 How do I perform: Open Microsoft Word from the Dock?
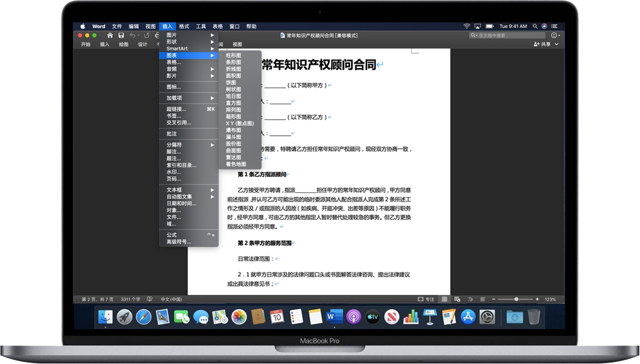pyautogui.click(x=334, y=317)
